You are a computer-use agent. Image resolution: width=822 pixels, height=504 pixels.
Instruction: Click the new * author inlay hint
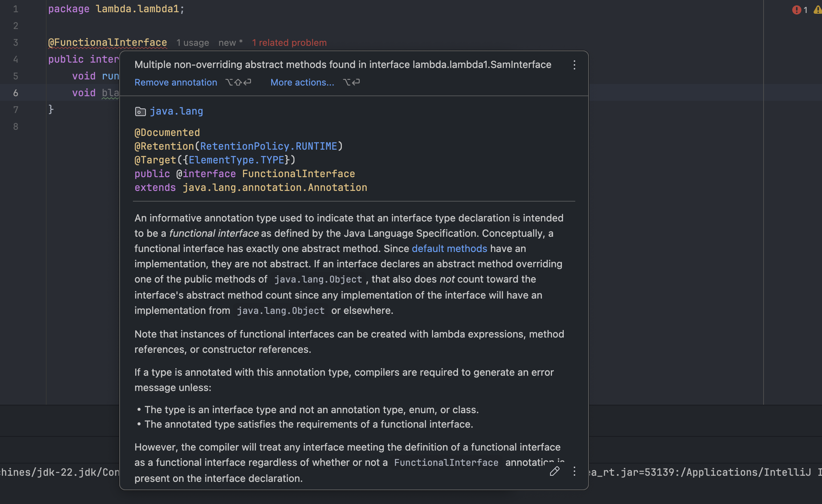click(x=230, y=43)
